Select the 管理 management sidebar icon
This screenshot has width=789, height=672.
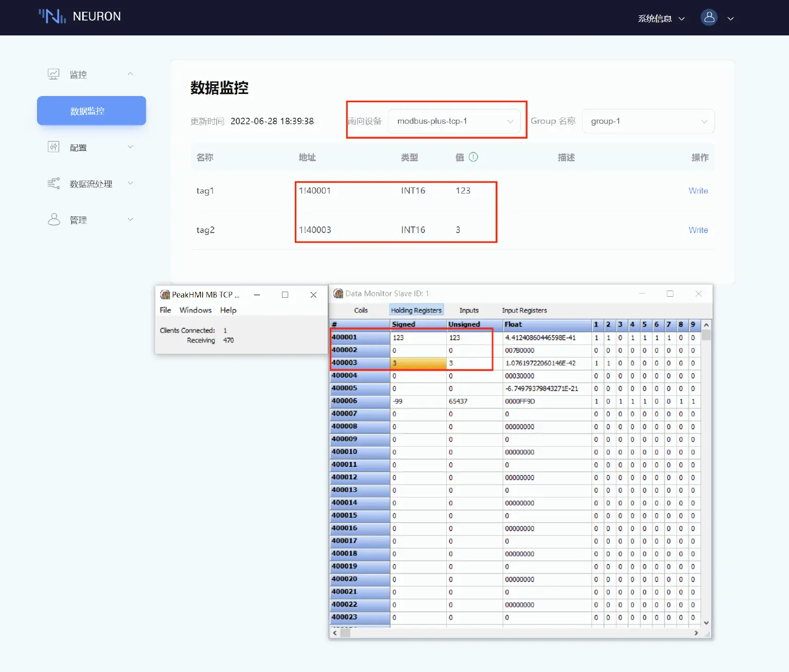53,219
